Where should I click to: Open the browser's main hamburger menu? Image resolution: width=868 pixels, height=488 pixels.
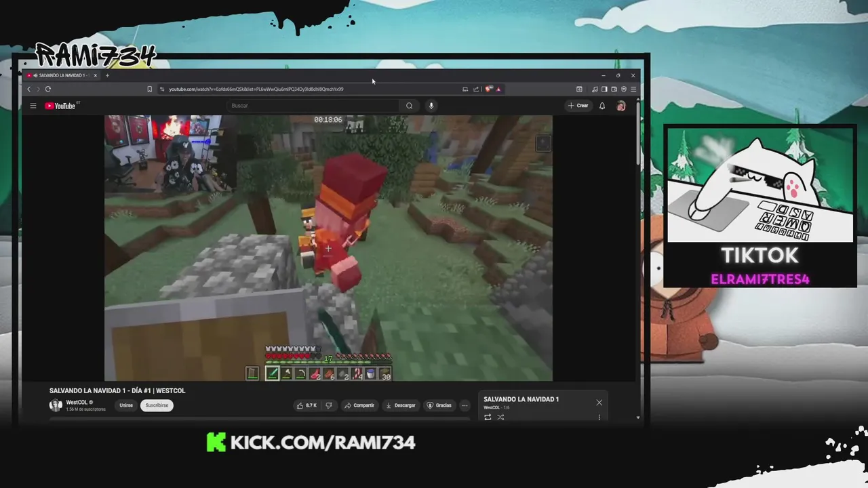coord(633,89)
